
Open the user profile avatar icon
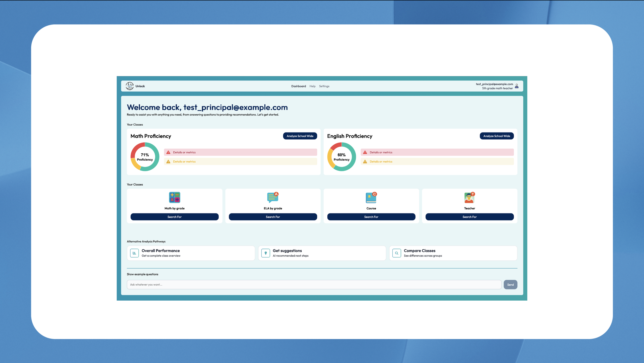coord(516,86)
